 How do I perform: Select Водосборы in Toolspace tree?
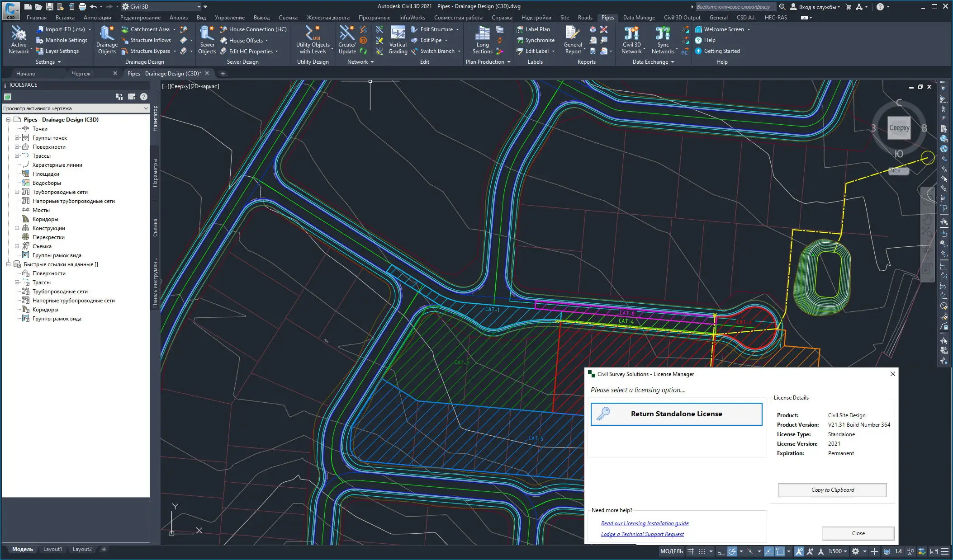point(47,183)
